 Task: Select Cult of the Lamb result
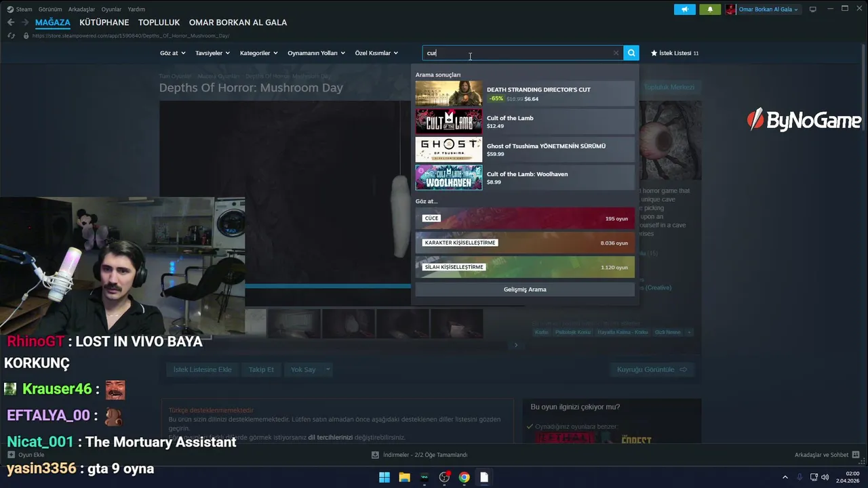[525, 121]
